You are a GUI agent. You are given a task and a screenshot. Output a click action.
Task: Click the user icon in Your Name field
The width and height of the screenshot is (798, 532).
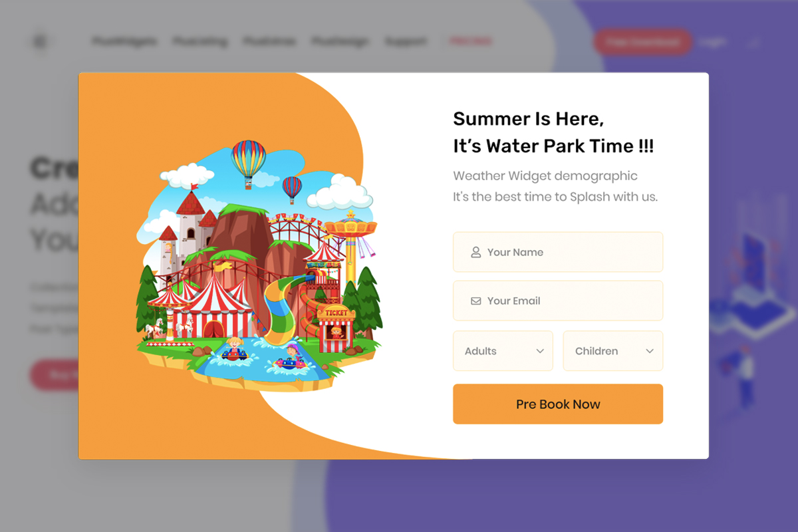pyautogui.click(x=475, y=252)
